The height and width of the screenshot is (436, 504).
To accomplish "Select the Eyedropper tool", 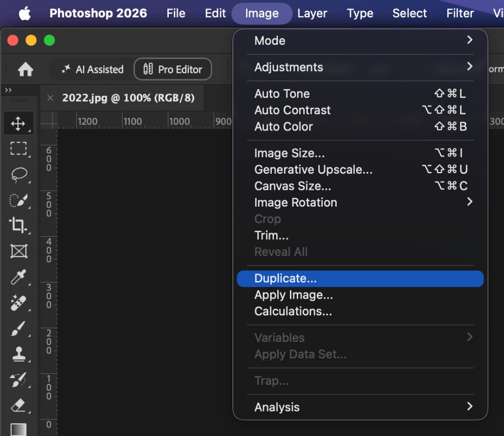I will pyautogui.click(x=18, y=277).
